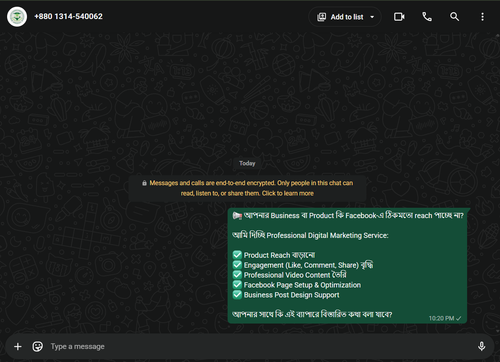This screenshot has height=362, width=500.
Task: Start a video call
Action: click(399, 17)
